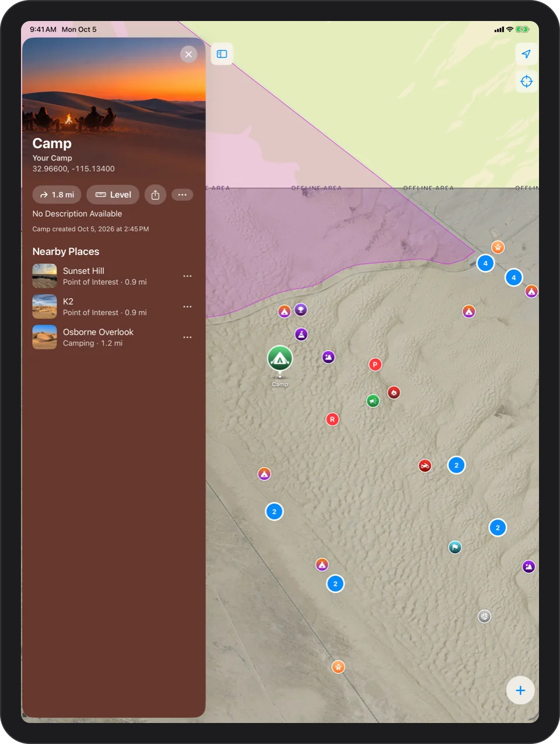Open Sunset Hill row options ellipsis
The width and height of the screenshot is (560, 744).
(x=187, y=276)
